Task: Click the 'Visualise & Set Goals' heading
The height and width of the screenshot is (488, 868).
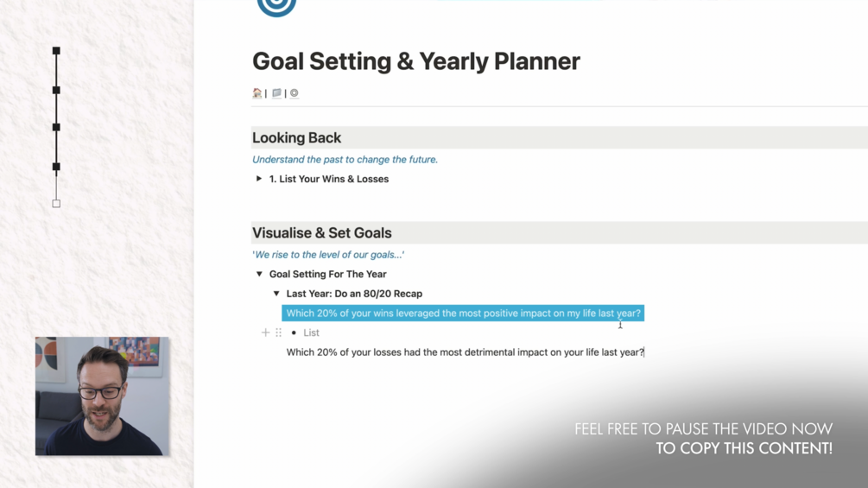Action: (321, 233)
